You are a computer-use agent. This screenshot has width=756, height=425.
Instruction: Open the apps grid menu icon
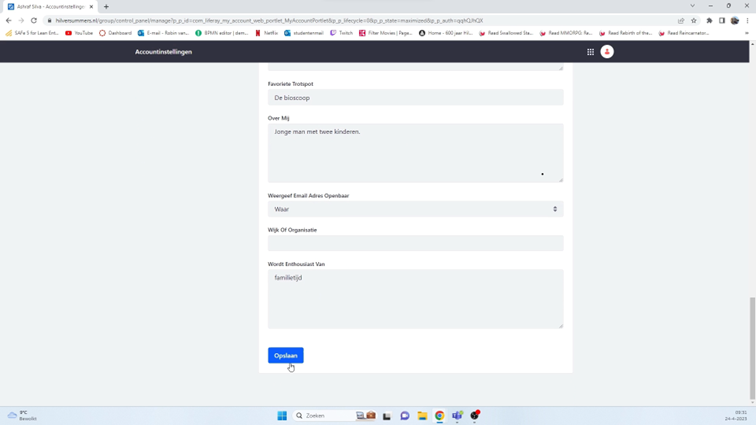(590, 52)
